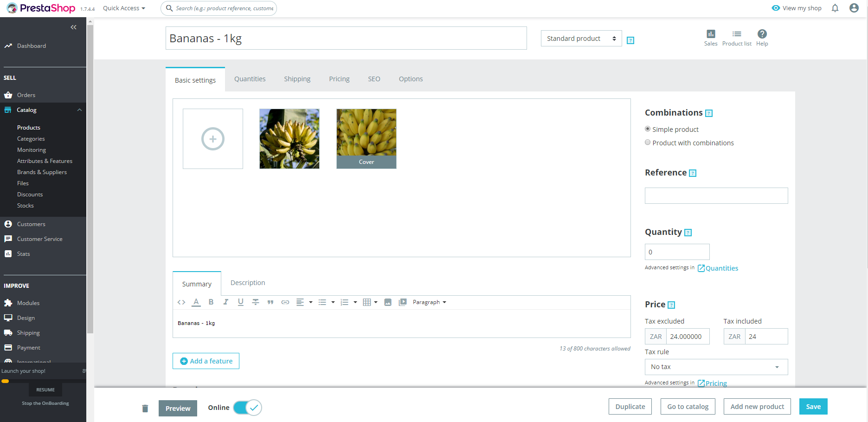Toggle bold formatting in summary editor
The image size is (868, 422).
tap(211, 302)
